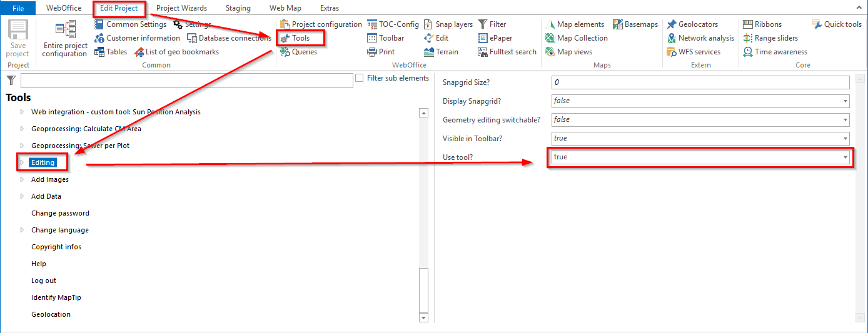Open Network analysis settings

pyautogui.click(x=700, y=38)
